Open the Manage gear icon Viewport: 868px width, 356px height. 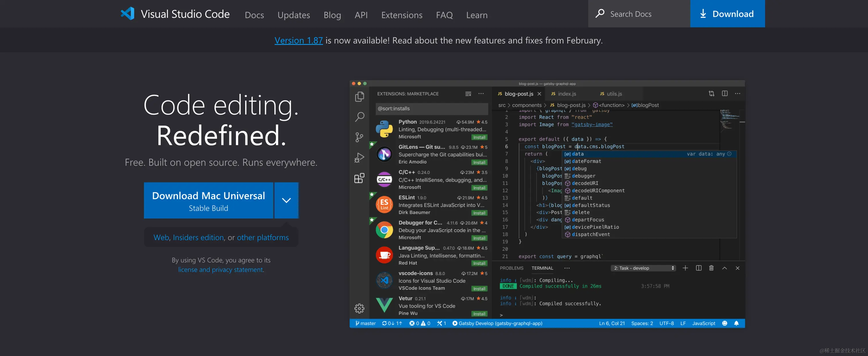tap(360, 308)
